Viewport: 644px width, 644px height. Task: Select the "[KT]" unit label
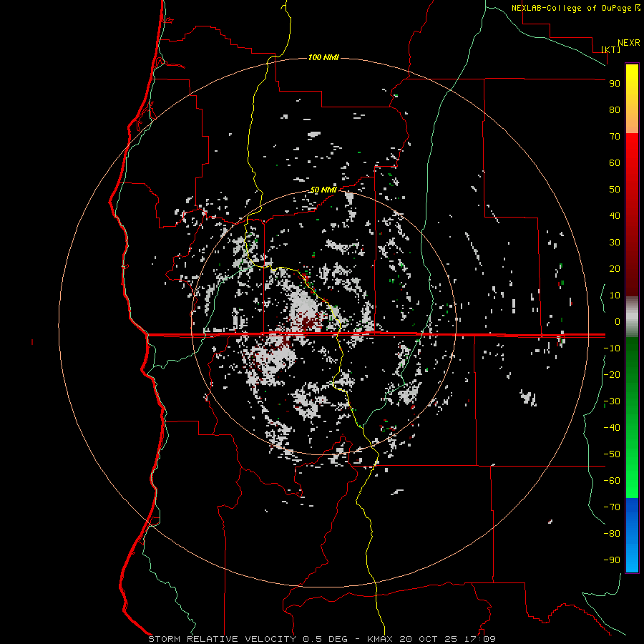611,49
